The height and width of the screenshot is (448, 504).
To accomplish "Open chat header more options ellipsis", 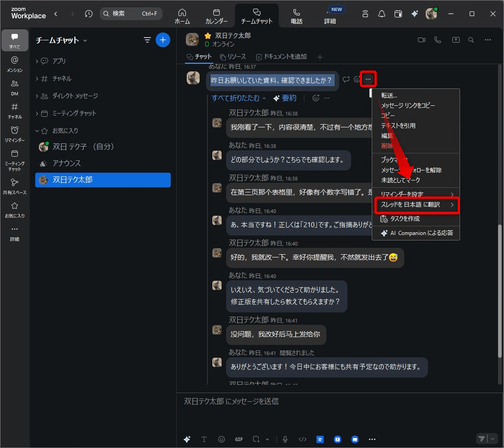I will pos(488,40).
